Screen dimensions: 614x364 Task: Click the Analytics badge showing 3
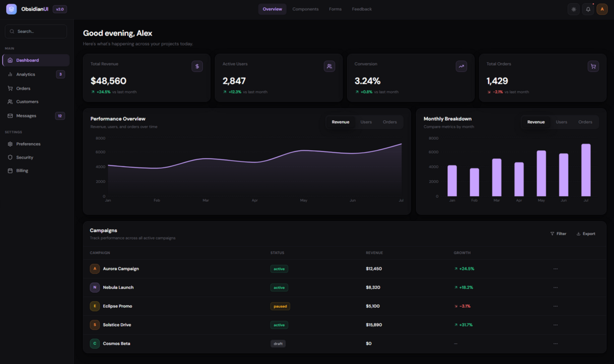pyautogui.click(x=60, y=75)
